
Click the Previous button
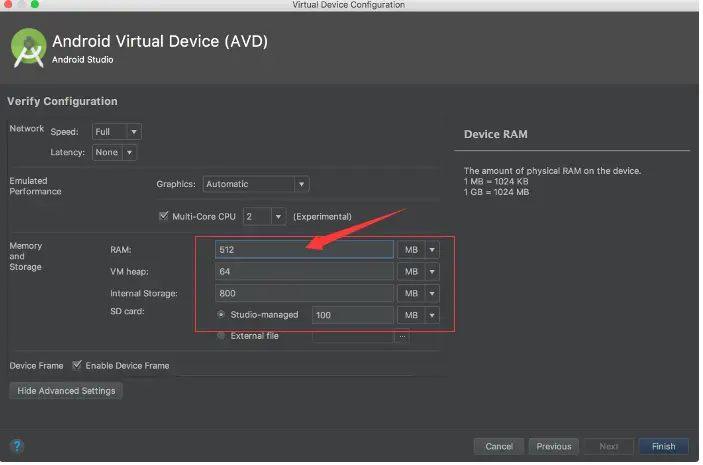pyautogui.click(x=554, y=446)
